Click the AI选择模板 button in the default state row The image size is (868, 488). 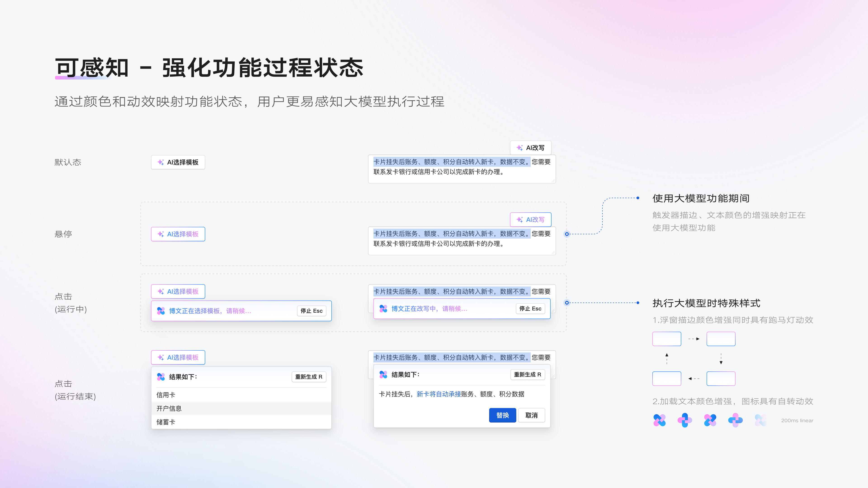[x=178, y=162]
